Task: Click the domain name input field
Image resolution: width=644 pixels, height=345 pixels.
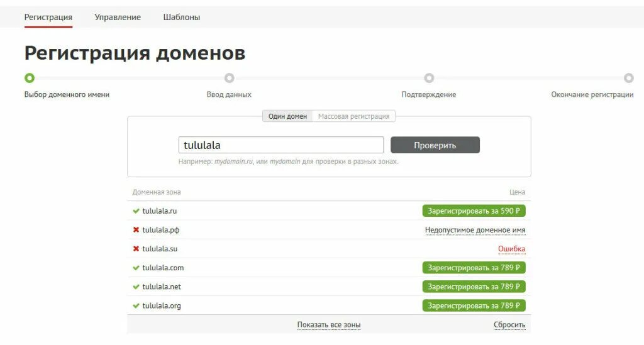Action: tap(281, 145)
